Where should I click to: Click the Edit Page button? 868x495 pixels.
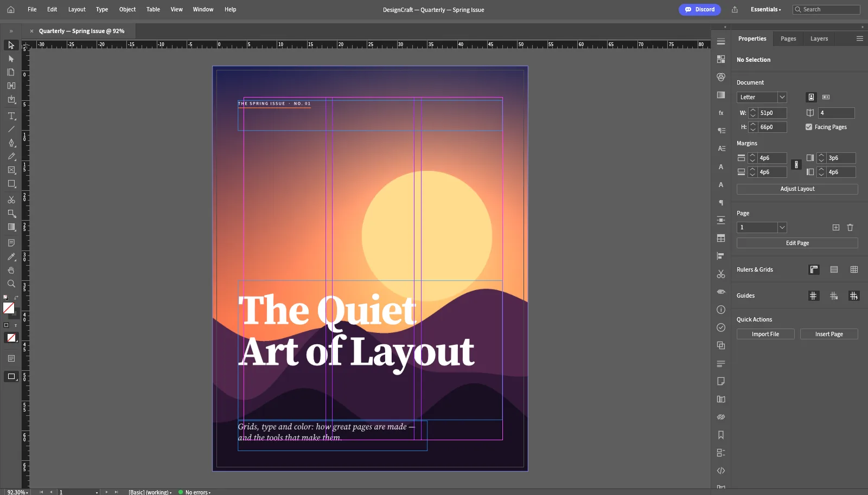(x=797, y=243)
